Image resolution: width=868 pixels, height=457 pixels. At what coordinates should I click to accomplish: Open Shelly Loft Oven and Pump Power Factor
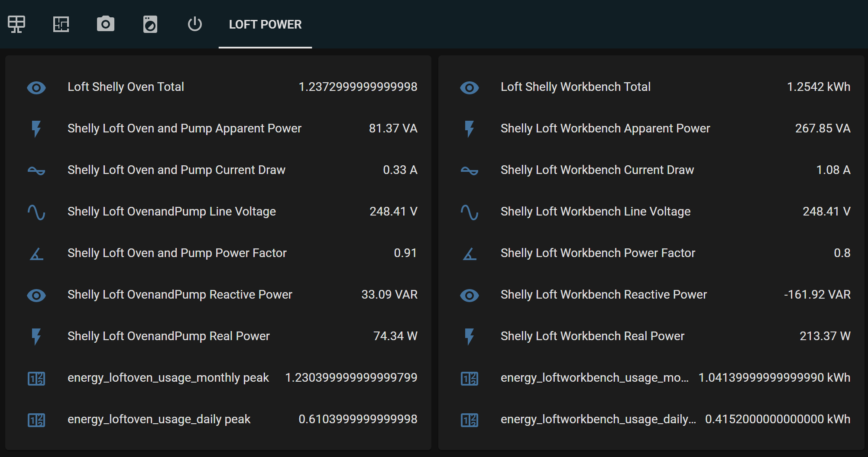click(x=177, y=253)
